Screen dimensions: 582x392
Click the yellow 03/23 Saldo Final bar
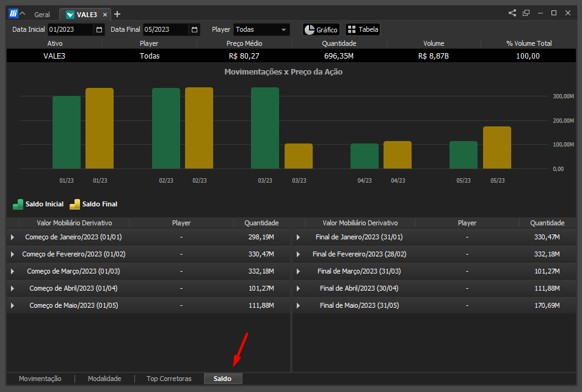[299, 156]
